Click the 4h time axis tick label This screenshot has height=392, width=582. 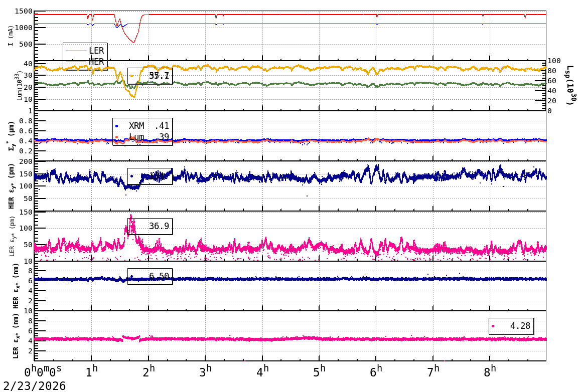click(x=262, y=371)
